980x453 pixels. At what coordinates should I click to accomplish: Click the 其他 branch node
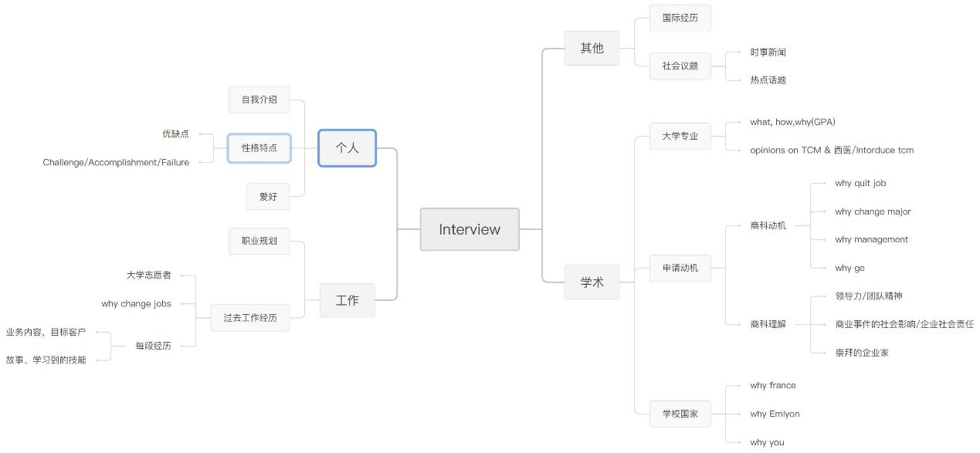592,48
